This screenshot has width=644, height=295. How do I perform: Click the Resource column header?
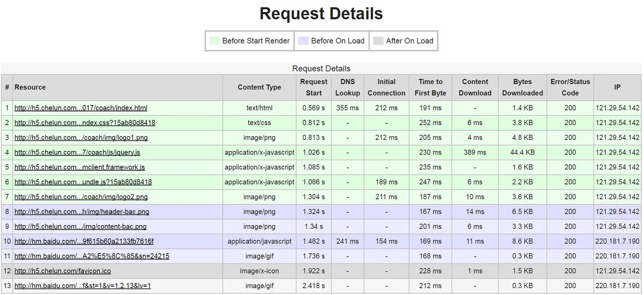(x=30, y=87)
